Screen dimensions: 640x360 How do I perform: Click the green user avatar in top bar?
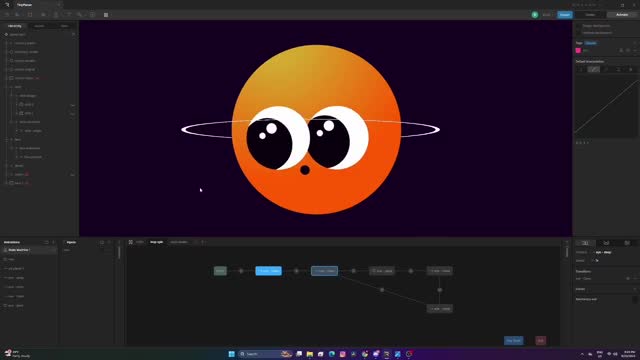(x=535, y=15)
